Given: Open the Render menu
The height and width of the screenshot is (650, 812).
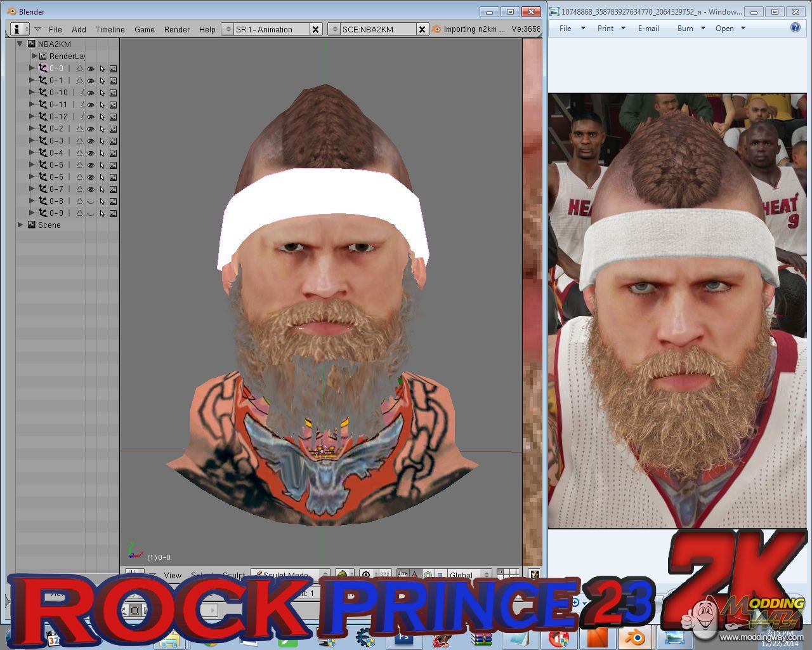Looking at the screenshot, I should (x=176, y=29).
